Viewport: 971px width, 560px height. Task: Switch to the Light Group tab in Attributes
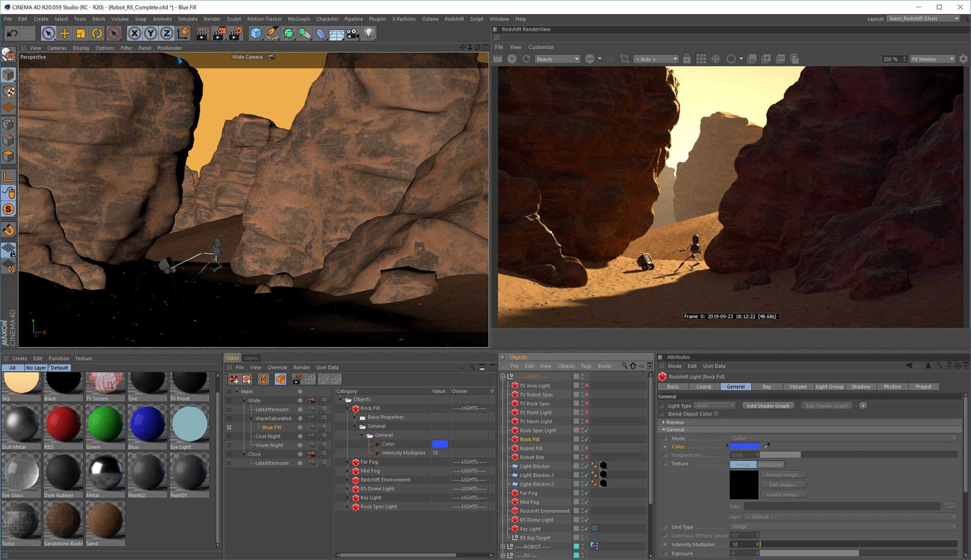click(x=830, y=387)
